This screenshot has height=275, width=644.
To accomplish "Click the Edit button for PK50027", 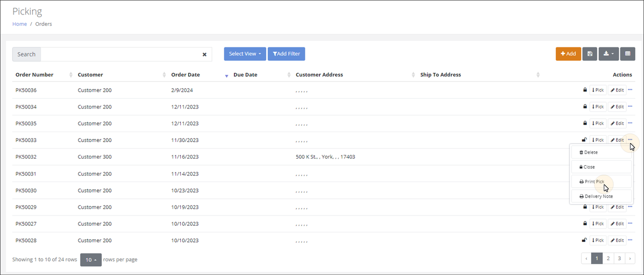I will point(617,223).
